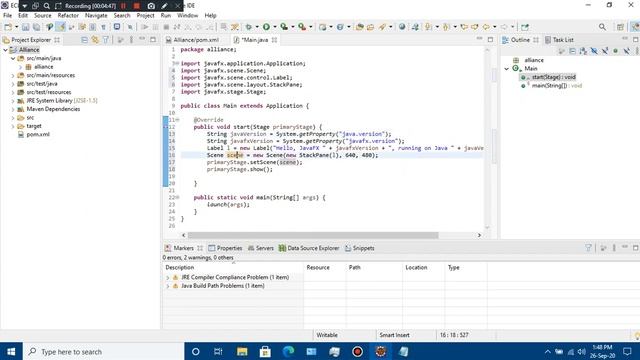Viewport: 640px width, 360px height.
Task: Open the Navigate menu
Action: click(96, 16)
